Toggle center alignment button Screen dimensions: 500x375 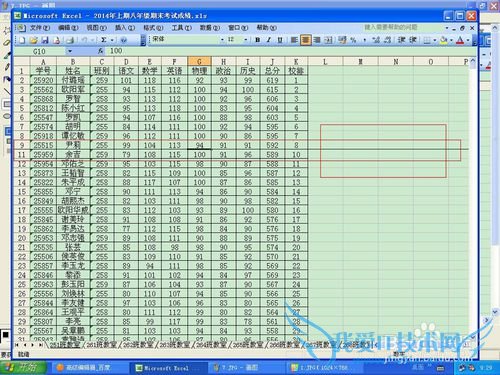tap(305, 40)
